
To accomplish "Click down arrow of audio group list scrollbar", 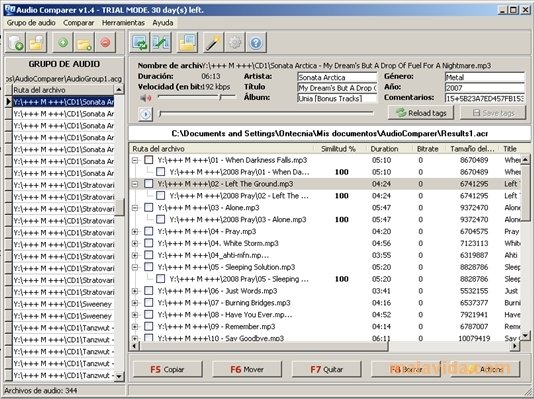I will click(119, 376).
